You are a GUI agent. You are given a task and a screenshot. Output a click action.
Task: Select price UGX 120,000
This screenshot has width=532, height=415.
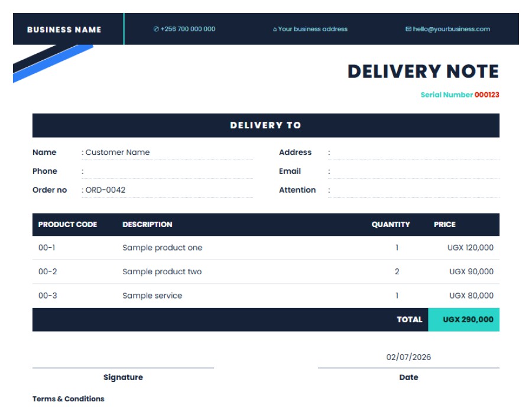tap(471, 248)
